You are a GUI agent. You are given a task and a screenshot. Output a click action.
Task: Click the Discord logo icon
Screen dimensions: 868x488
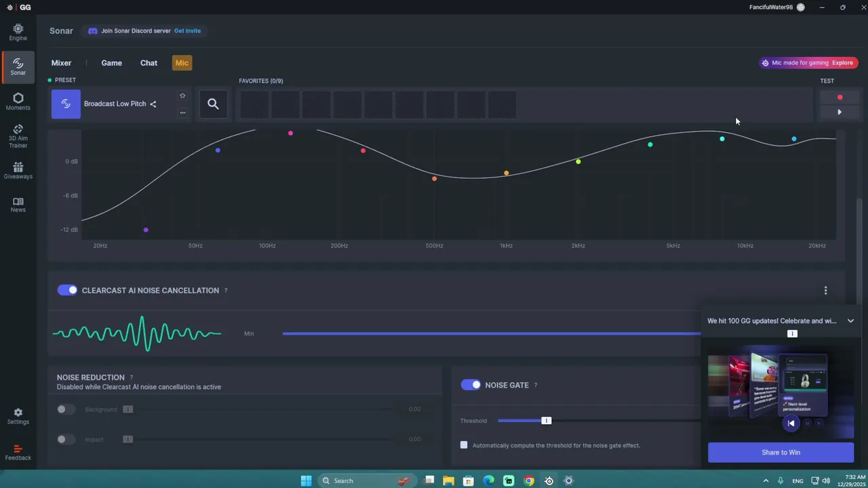point(93,30)
